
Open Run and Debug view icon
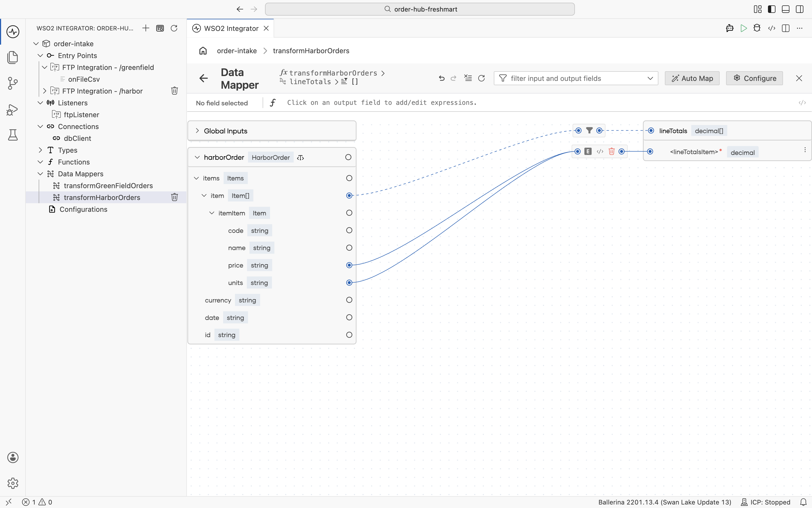pos(13,110)
